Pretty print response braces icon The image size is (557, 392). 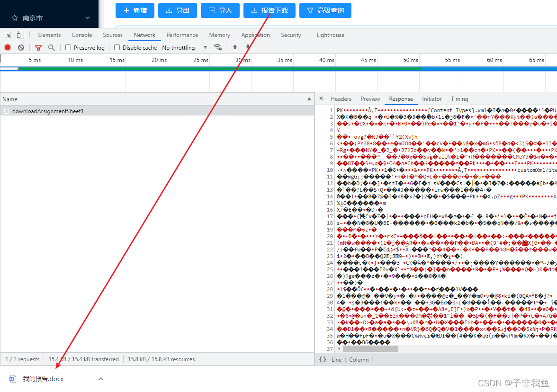(x=323, y=359)
